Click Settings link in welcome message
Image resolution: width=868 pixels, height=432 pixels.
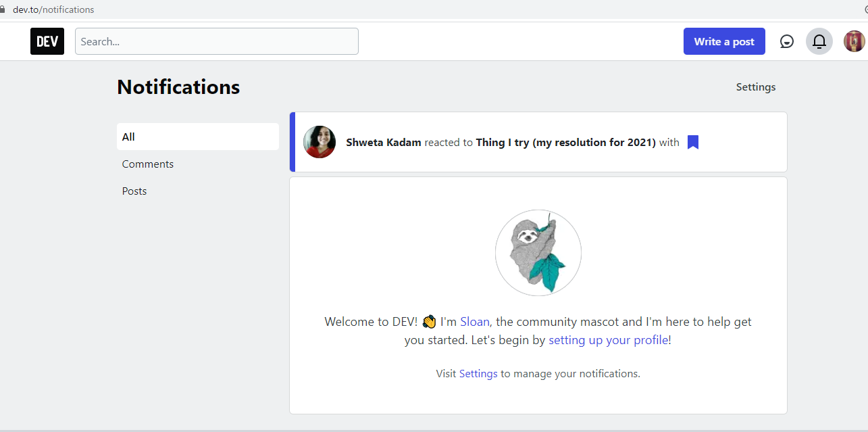tap(478, 374)
